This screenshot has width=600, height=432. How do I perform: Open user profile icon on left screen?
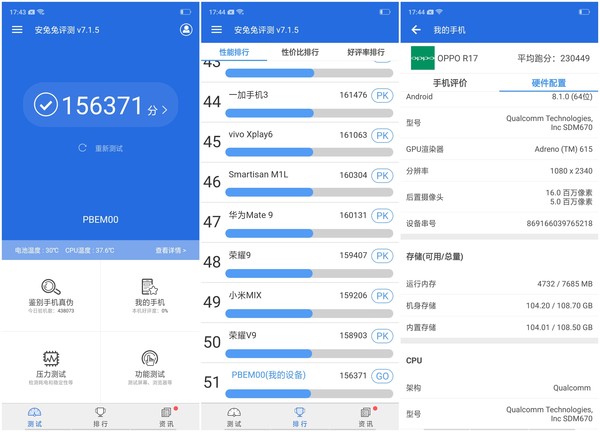click(186, 30)
